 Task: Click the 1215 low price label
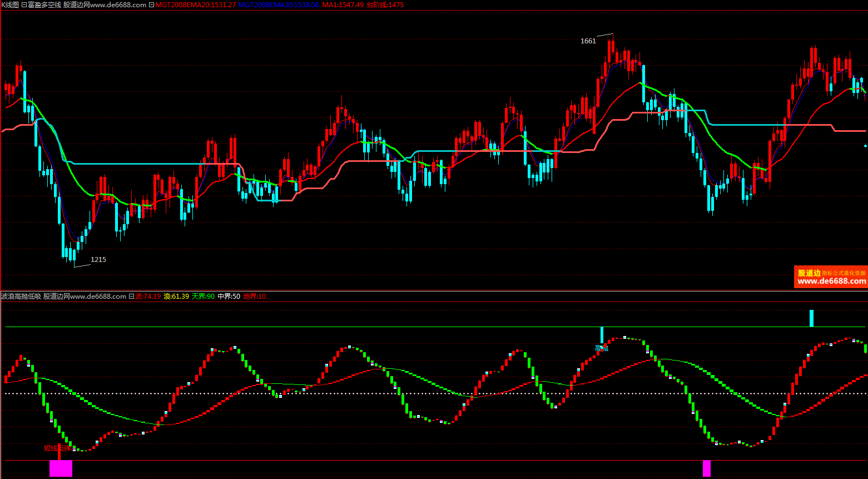[98, 260]
